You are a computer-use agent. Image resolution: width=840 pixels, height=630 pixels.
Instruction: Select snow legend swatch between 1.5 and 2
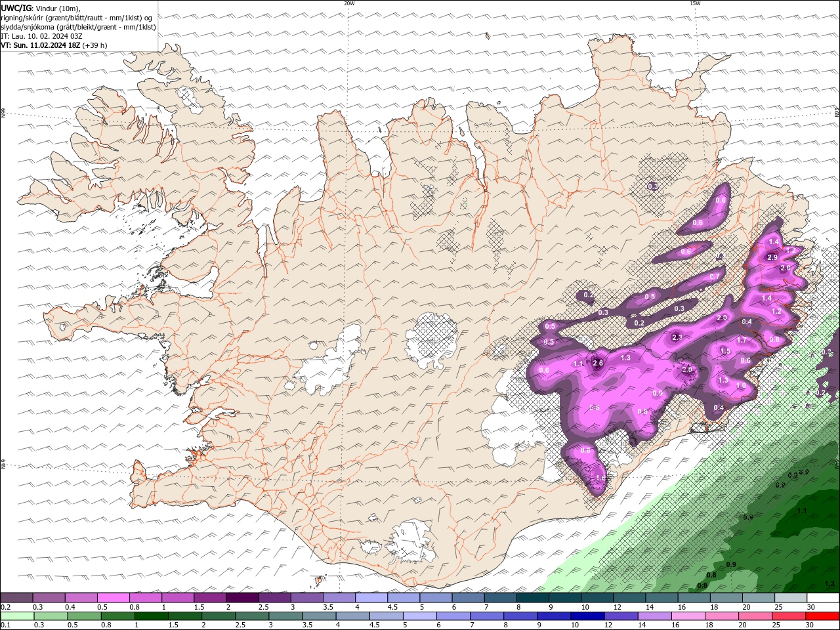(x=209, y=598)
